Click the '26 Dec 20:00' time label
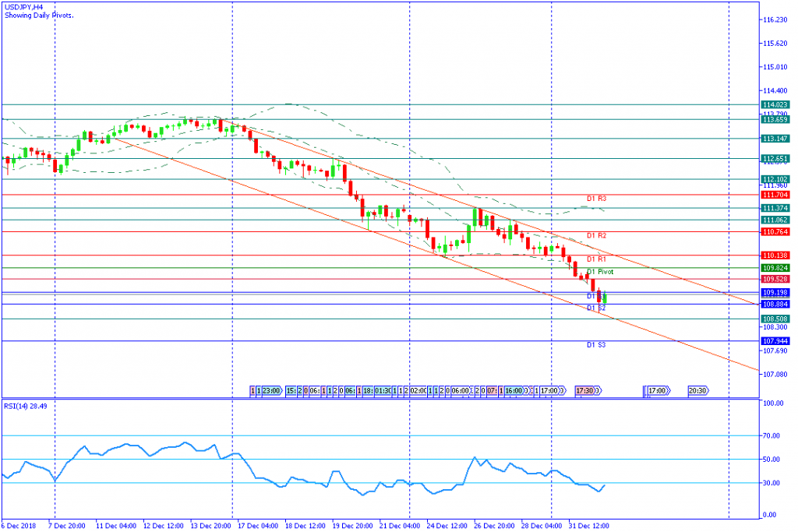 pyautogui.click(x=495, y=526)
